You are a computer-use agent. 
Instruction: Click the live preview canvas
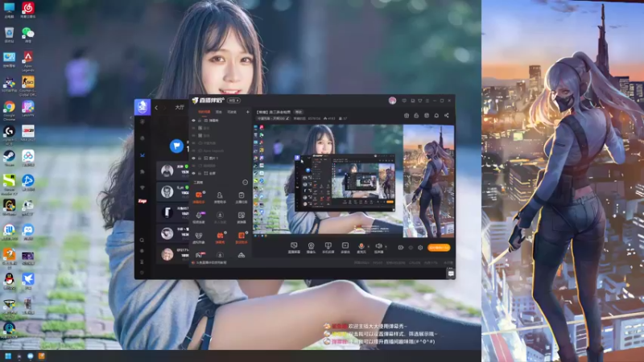pos(354,181)
